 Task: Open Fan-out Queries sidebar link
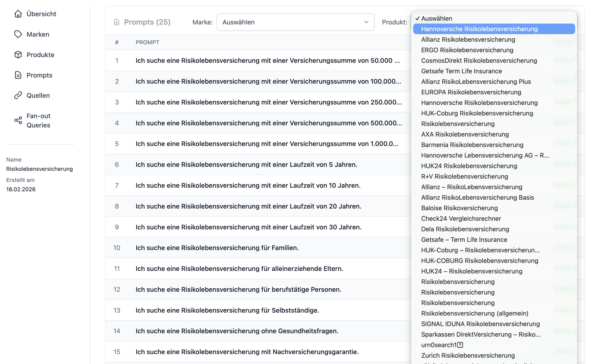tap(38, 120)
